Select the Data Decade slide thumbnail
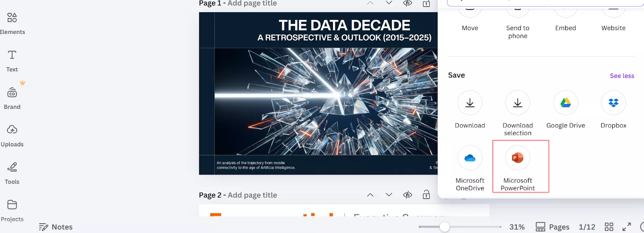The height and width of the screenshot is (233, 644). pos(318,94)
